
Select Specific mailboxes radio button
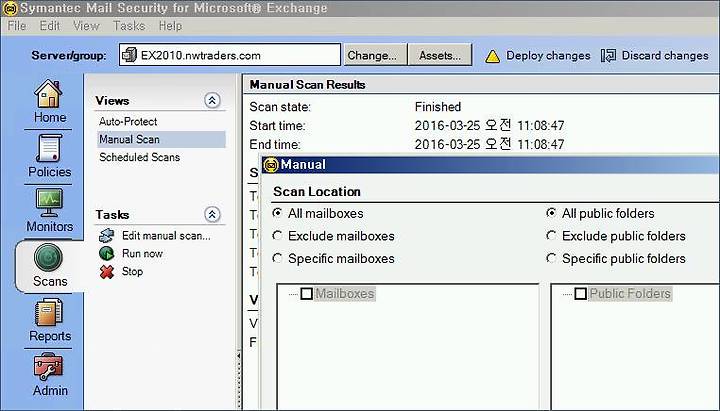coord(277,258)
